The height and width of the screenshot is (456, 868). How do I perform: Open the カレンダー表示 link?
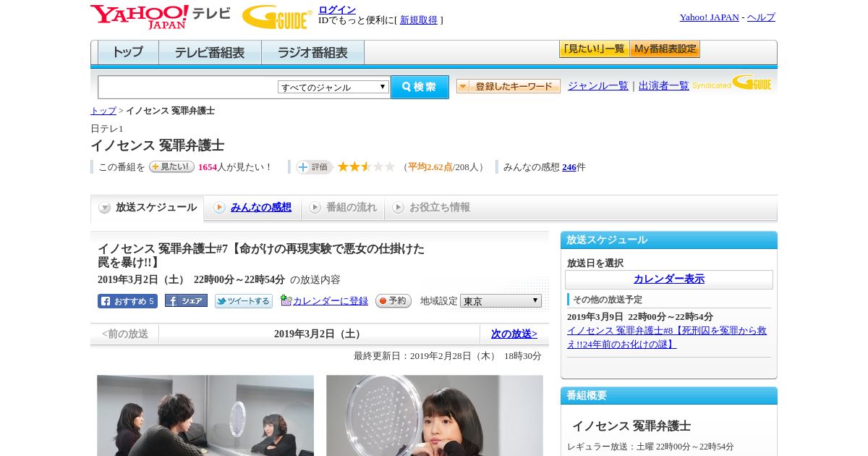point(669,279)
